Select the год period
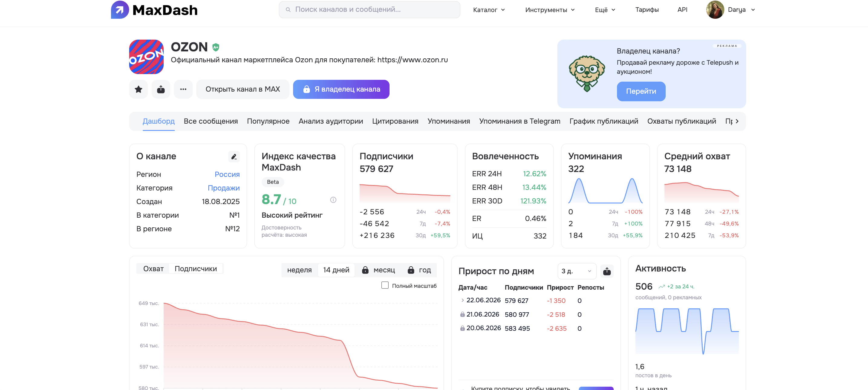 pyautogui.click(x=419, y=270)
